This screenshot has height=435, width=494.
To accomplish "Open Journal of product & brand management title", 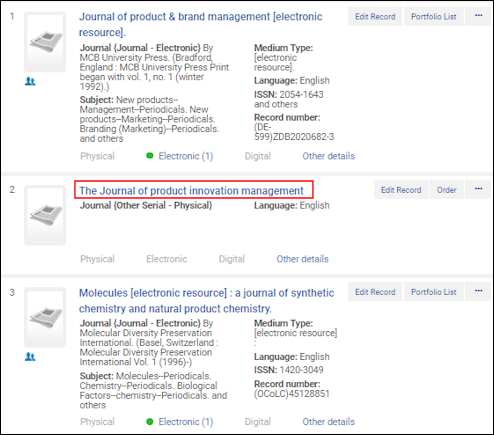I will (200, 24).
